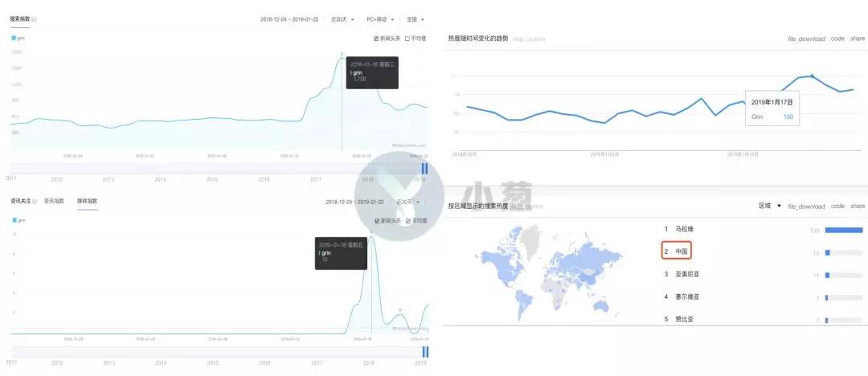The height and width of the screenshot is (376, 868).
Task: Click date range in search index panel
Action: click(x=289, y=19)
